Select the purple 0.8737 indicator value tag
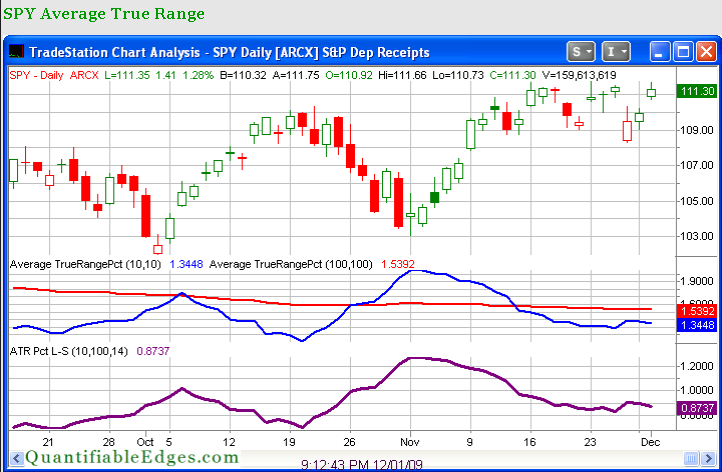722x472 pixels. (696, 408)
